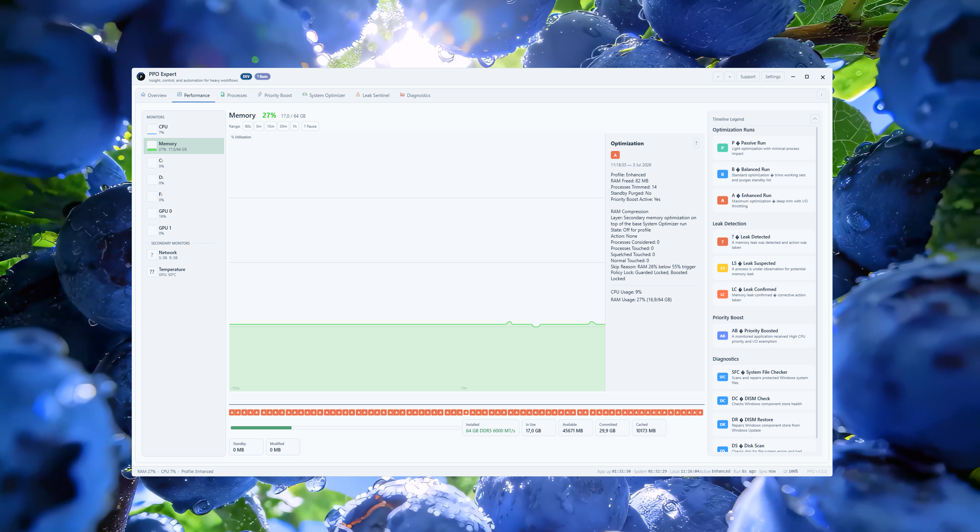Image resolution: width=980 pixels, height=532 pixels.
Task: Click the blue B Balanced Run legend badge
Action: pos(722,174)
